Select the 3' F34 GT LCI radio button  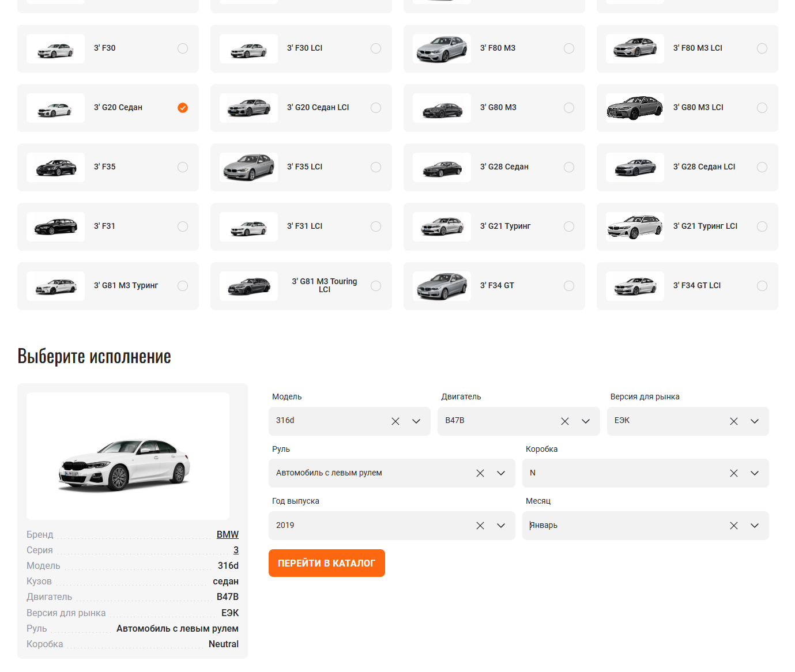(x=762, y=286)
